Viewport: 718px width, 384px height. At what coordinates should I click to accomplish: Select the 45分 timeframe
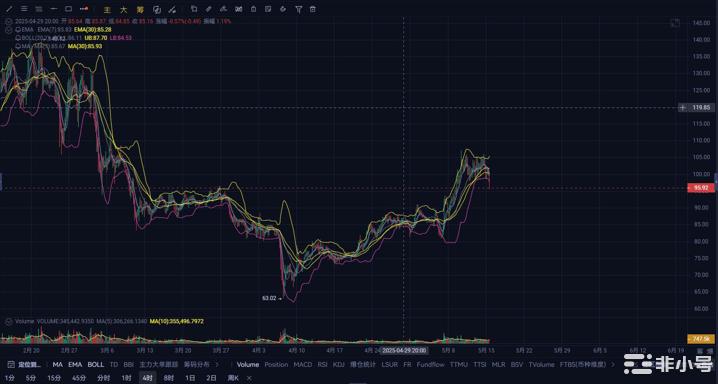tap(79, 378)
